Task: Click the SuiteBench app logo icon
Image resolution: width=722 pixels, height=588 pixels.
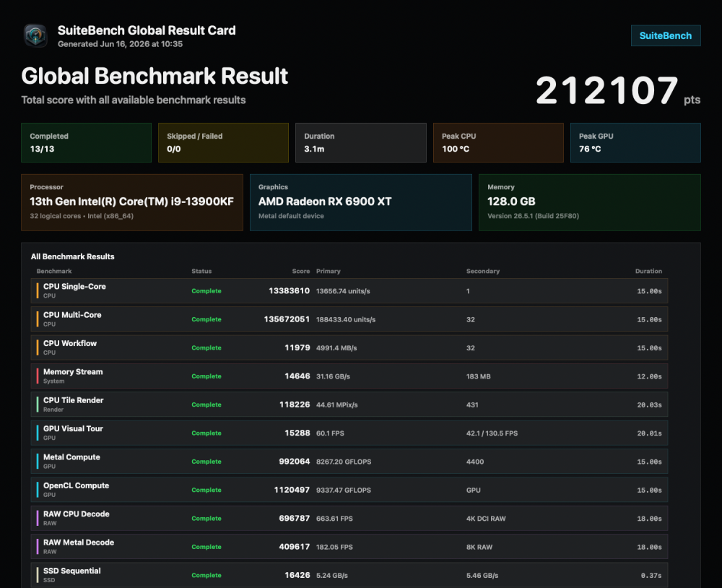Action: click(35, 36)
